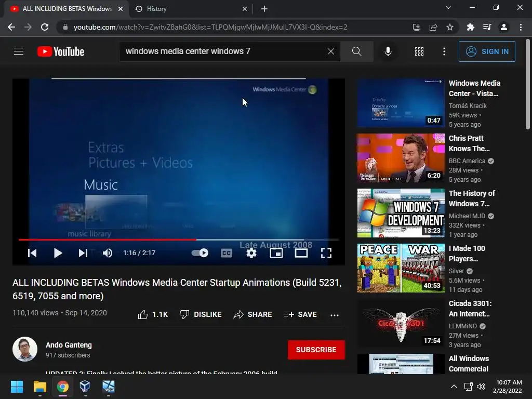
Task: Open media controls in Chrome toolbar
Action: click(487, 27)
